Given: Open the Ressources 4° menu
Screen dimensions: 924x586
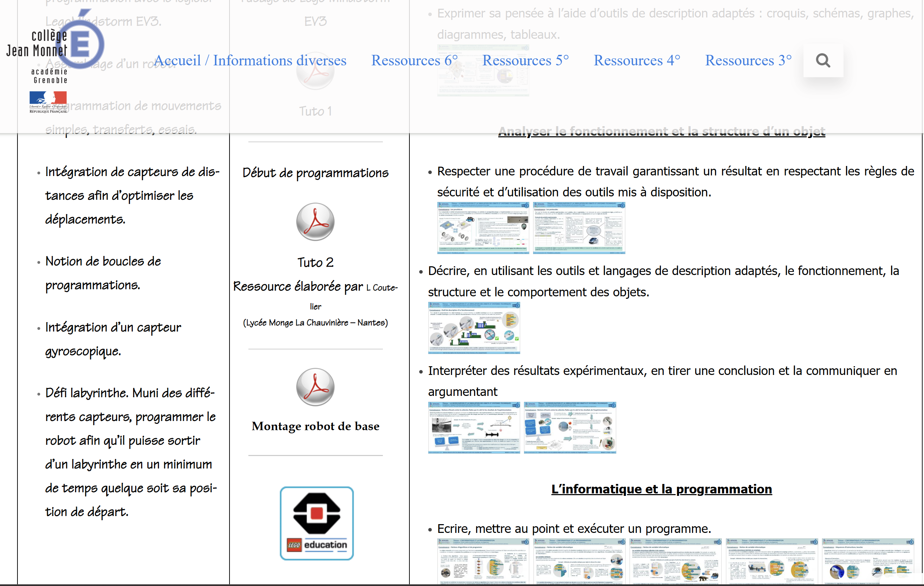Looking at the screenshot, I should click(636, 61).
